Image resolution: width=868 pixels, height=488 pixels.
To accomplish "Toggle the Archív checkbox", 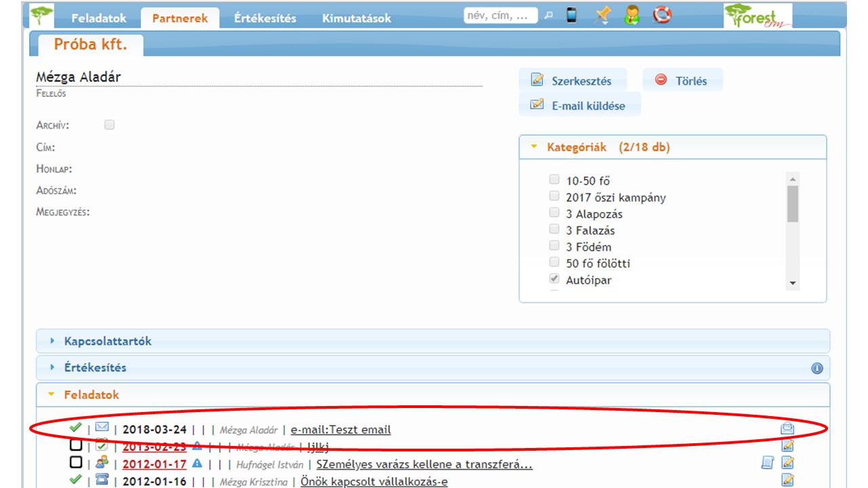I will tap(110, 125).
